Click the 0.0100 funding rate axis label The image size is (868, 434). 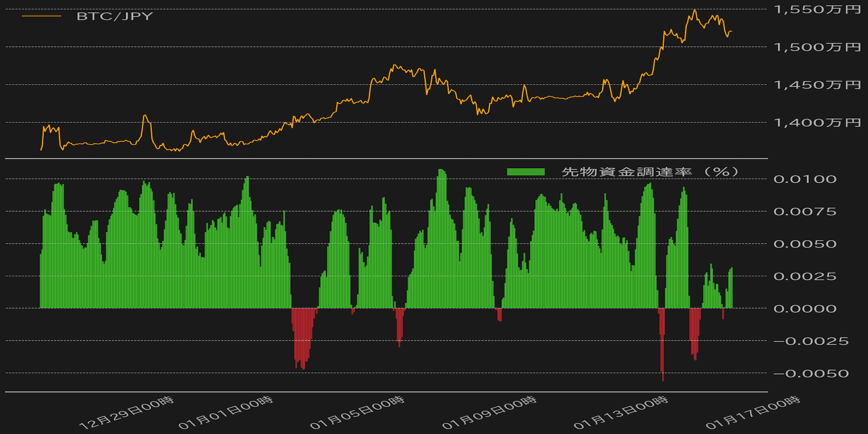tap(805, 179)
